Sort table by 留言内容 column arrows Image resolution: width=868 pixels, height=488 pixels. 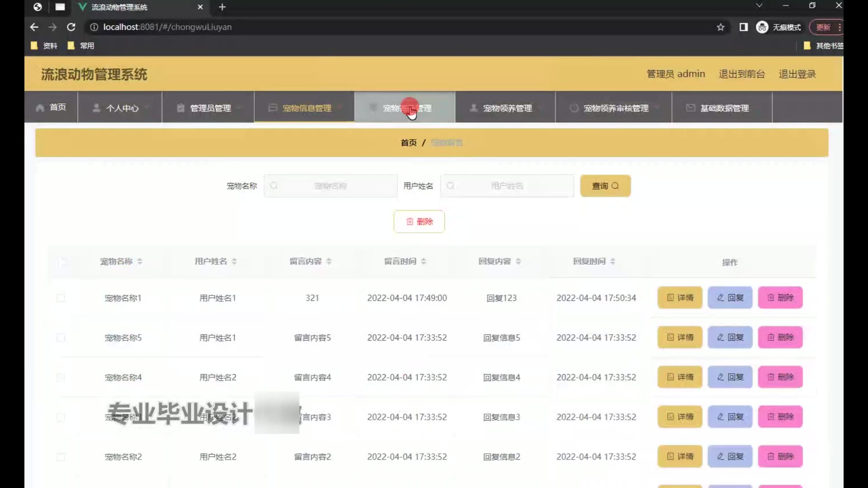(x=329, y=261)
